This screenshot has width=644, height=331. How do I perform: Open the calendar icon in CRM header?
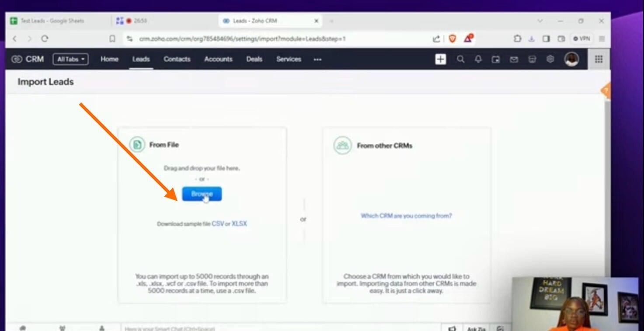point(496,59)
